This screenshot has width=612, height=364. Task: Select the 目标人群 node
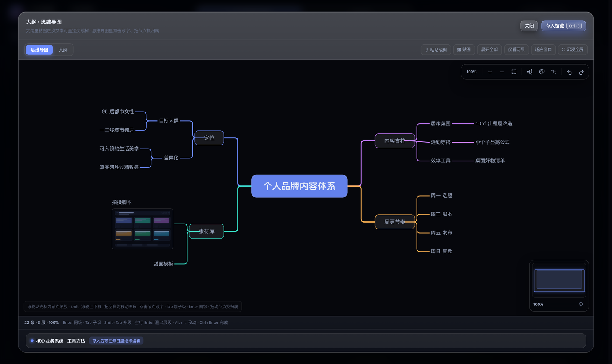click(x=169, y=121)
